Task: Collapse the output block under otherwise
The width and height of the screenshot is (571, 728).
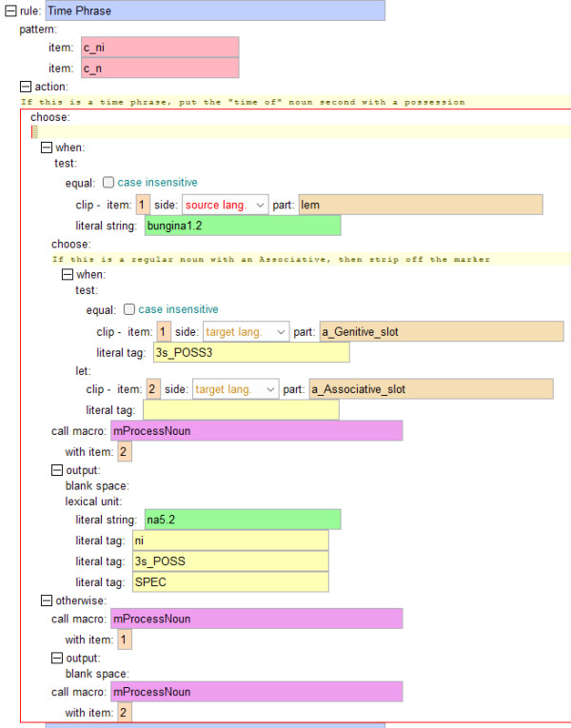Action: point(57,658)
